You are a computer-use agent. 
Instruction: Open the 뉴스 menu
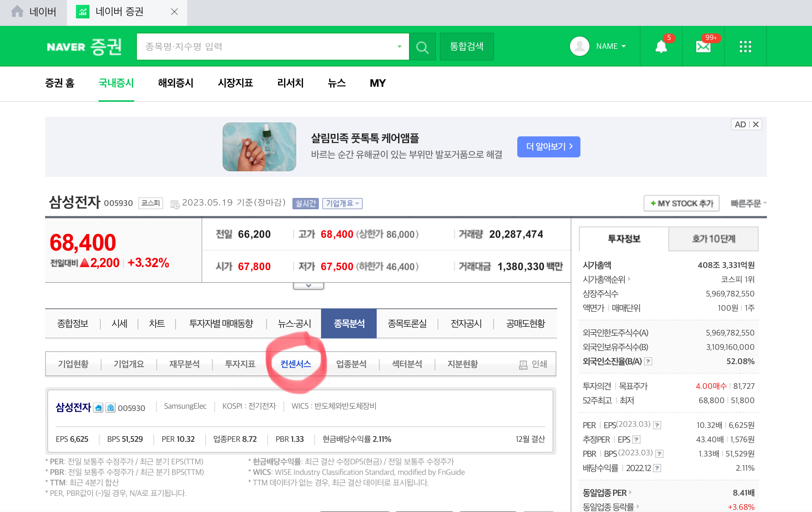click(337, 83)
